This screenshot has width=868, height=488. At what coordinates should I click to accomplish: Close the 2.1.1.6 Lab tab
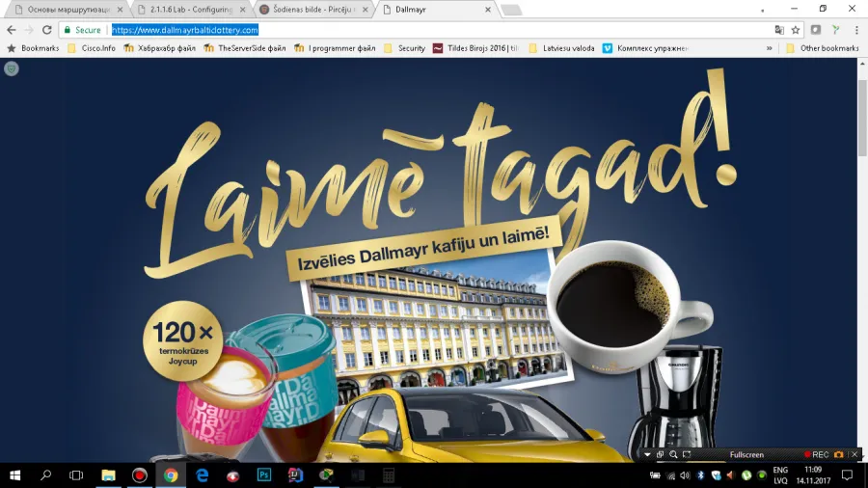click(242, 10)
